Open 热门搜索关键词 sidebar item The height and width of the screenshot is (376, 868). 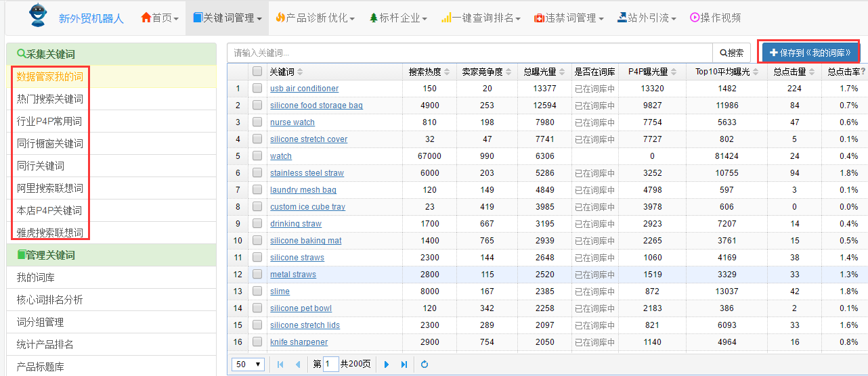point(112,99)
